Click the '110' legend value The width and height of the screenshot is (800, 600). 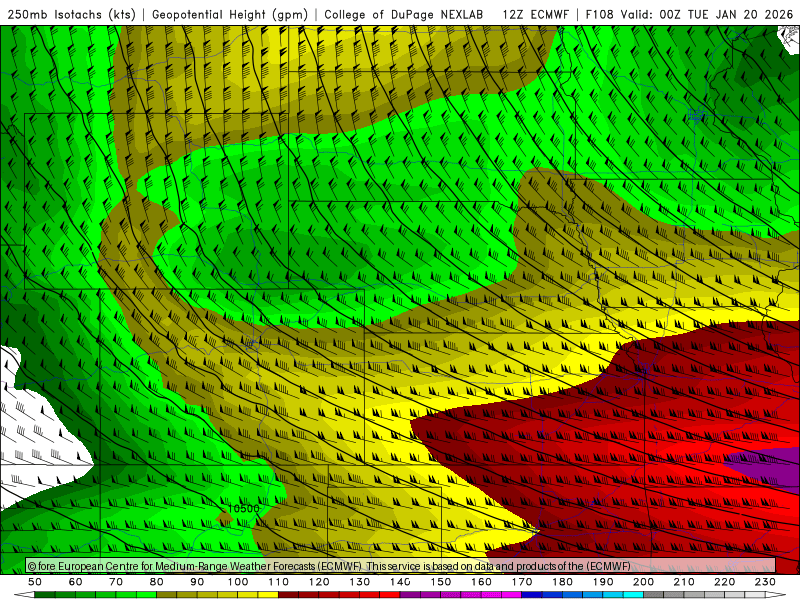pyautogui.click(x=278, y=582)
